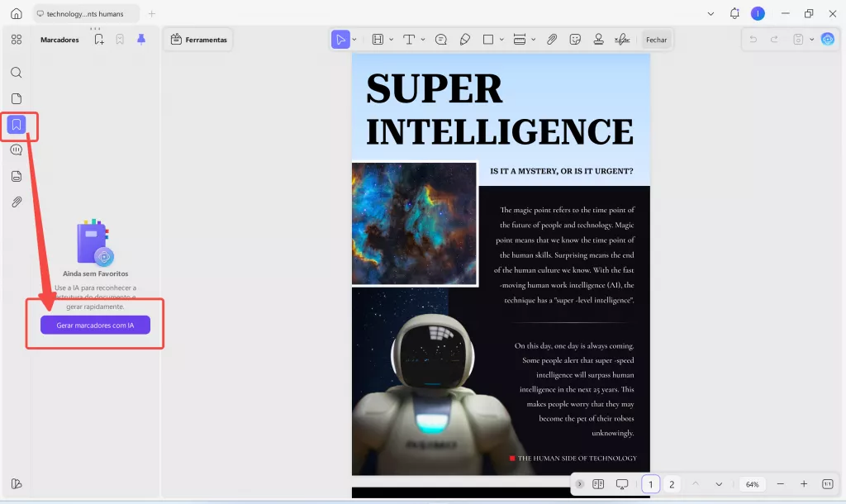Click Gerar marcadores com IA button
This screenshot has height=504, width=846.
(x=95, y=326)
